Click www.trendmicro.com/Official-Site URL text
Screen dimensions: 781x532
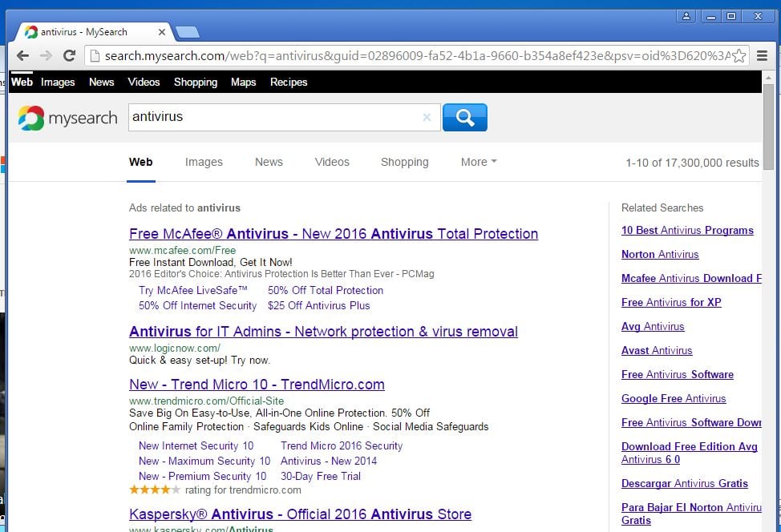206,401
